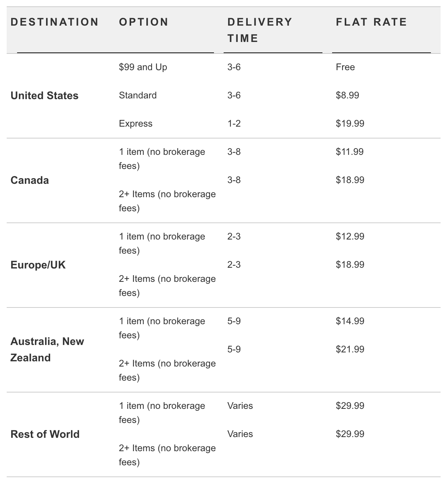Click the $99 and Up option
448x482 pixels.
coord(143,67)
